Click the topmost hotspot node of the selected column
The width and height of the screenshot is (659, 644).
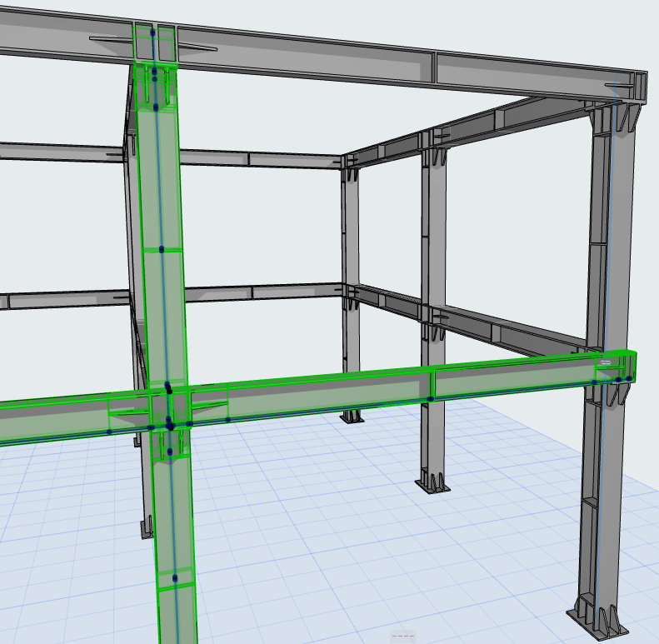coord(152,32)
